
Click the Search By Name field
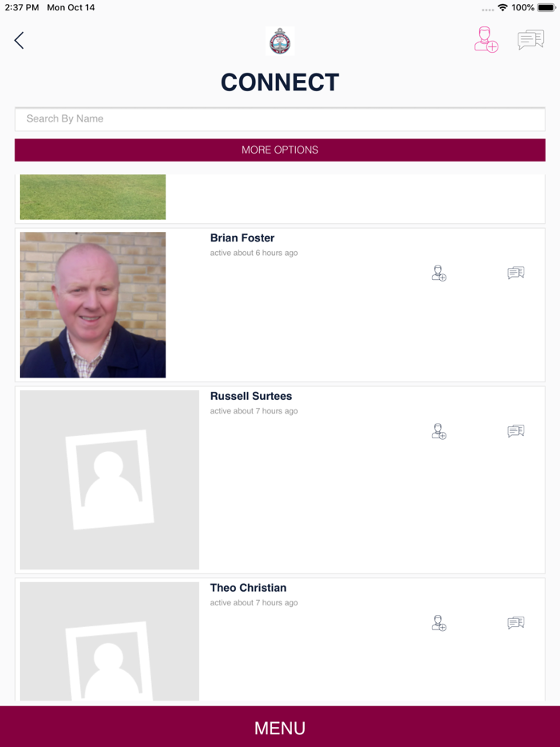(280, 119)
